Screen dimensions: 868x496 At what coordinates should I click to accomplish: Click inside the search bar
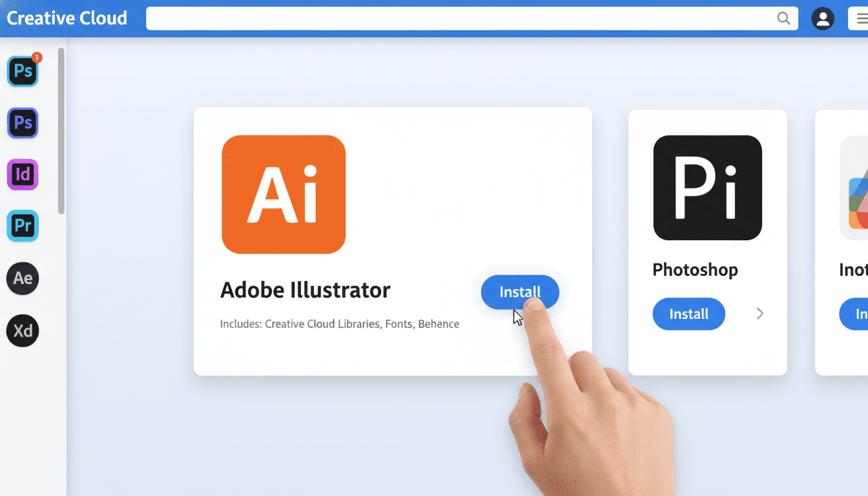[x=452, y=18]
